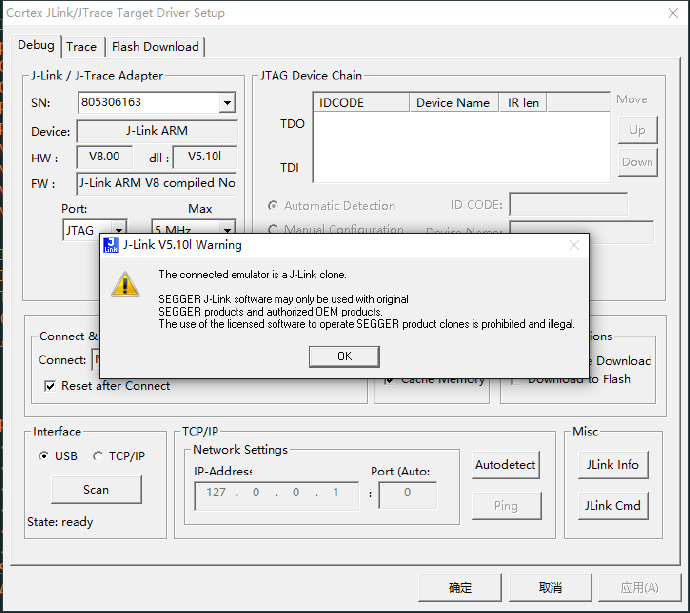Click the 应用(A) apply button
The height and width of the screenshot is (613, 690).
tap(639, 587)
